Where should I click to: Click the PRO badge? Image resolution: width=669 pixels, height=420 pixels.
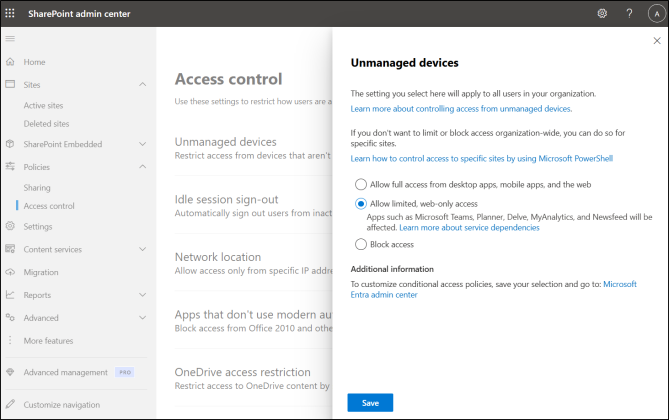pyautogui.click(x=125, y=372)
